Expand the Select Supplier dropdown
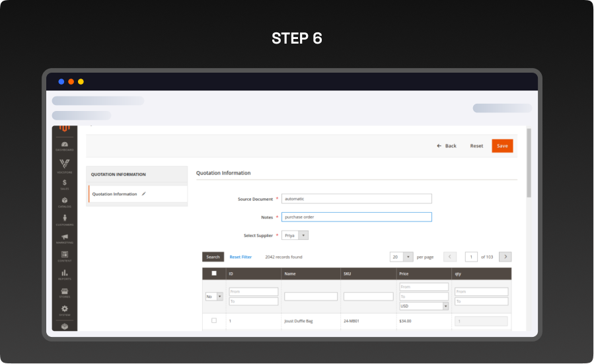594x364 pixels. coord(295,235)
